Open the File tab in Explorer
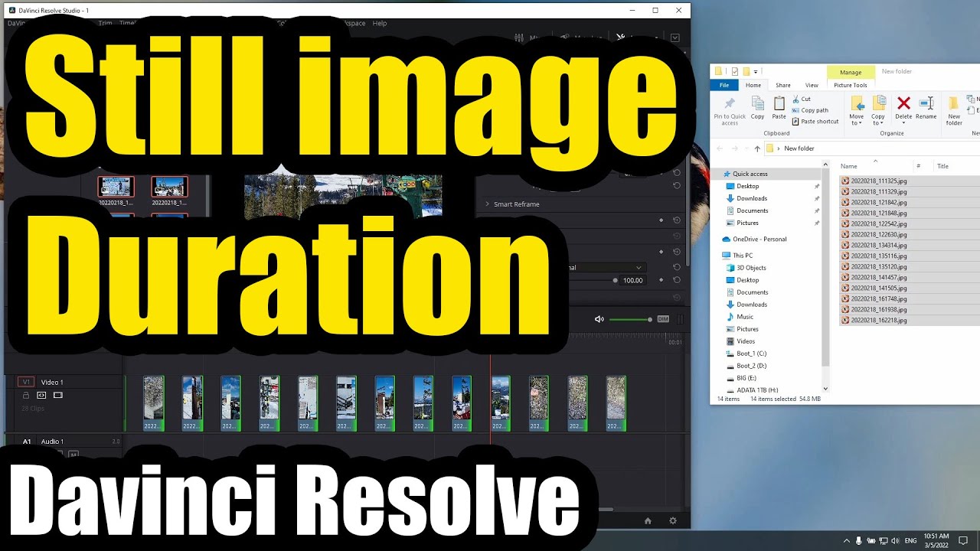This screenshot has width=980, height=551. (x=724, y=85)
